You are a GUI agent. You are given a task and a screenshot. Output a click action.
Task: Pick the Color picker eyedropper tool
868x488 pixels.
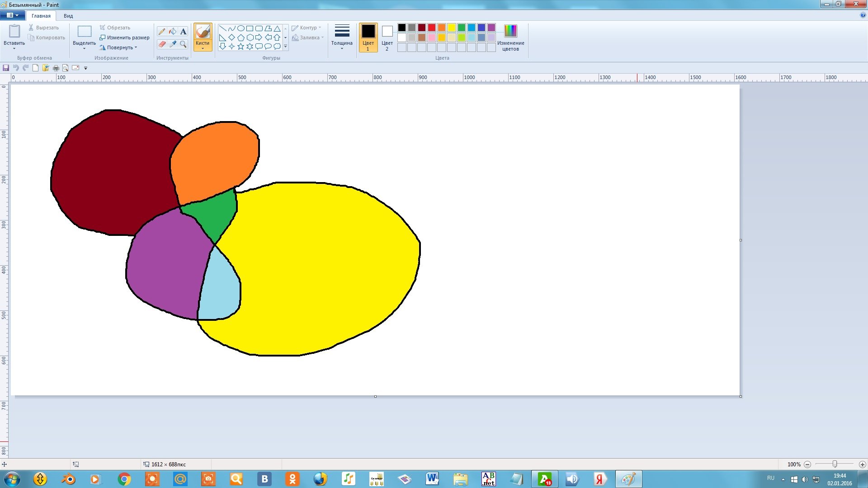point(173,44)
